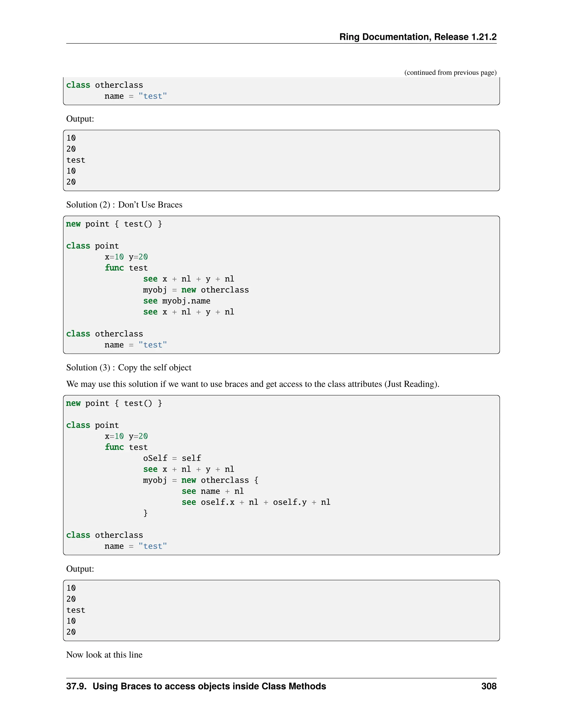Click 'see name + nl' code line
563x728 pixels.
pos(212,491)
